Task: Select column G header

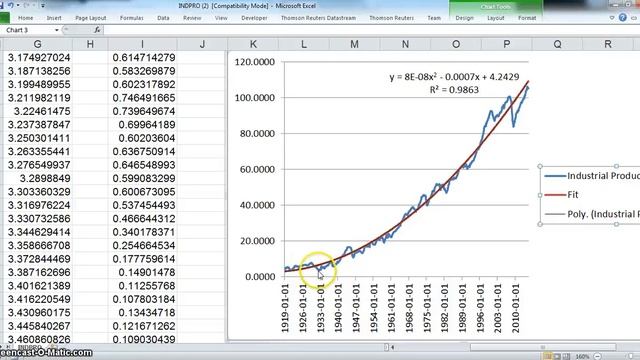Action: (x=37, y=44)
